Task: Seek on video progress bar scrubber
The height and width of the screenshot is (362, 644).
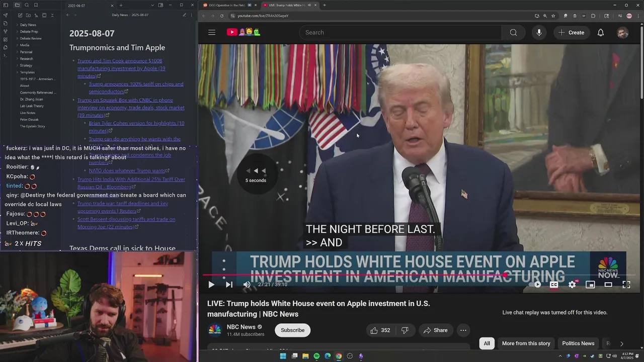Action: pos(505,275)
